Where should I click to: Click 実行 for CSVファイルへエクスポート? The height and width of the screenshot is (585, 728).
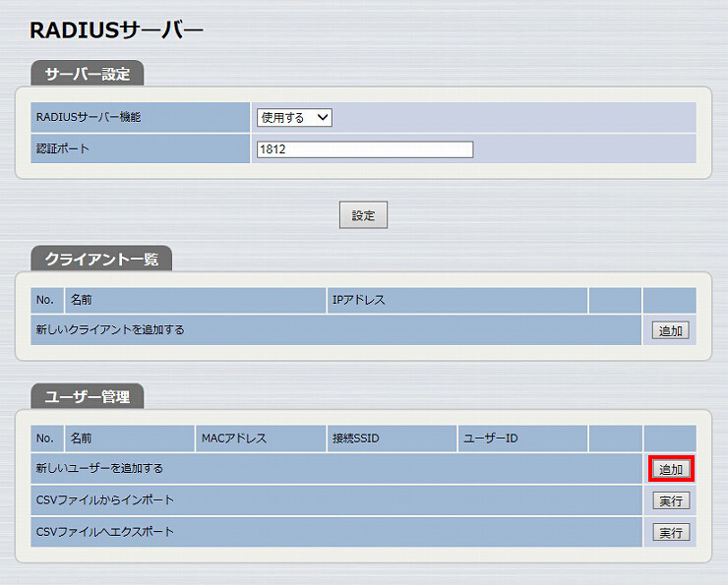(671, 533)
